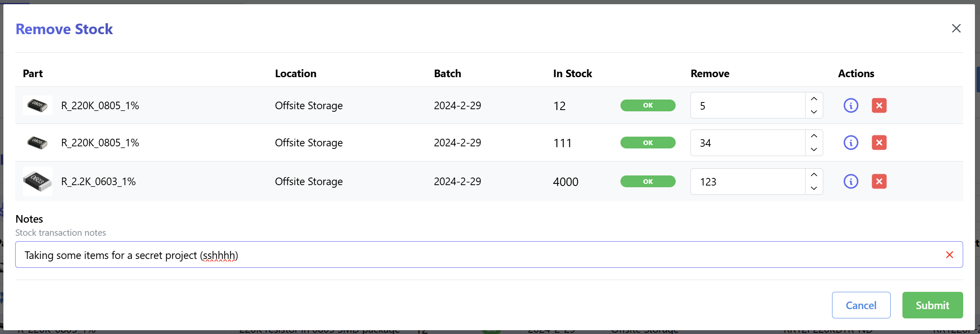Viewport: 980px width, 334px height.
Task: Increase remove quantity of 5
Action: (x=814, y=99)
